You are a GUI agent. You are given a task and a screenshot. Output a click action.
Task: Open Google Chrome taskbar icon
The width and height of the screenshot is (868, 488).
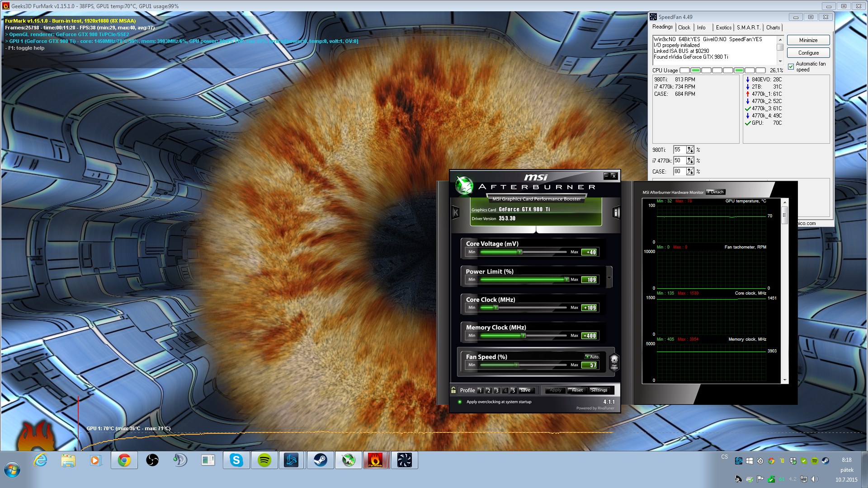point(124,460)
